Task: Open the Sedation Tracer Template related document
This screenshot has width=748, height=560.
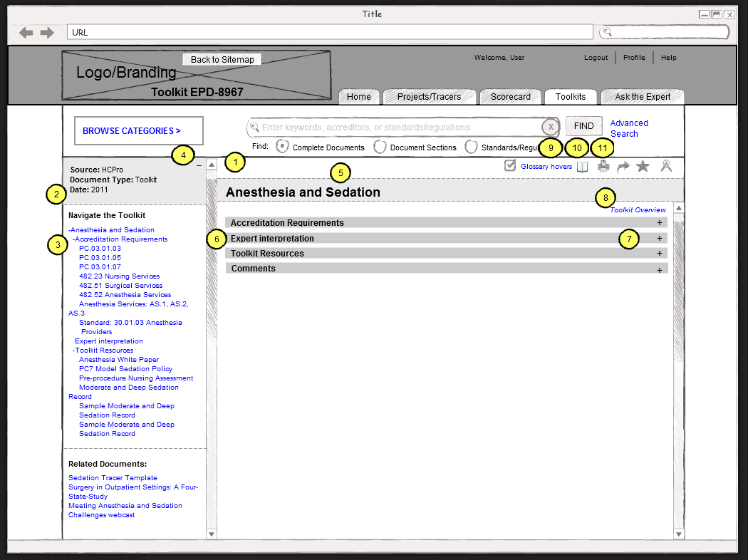Action: (113, 478)
